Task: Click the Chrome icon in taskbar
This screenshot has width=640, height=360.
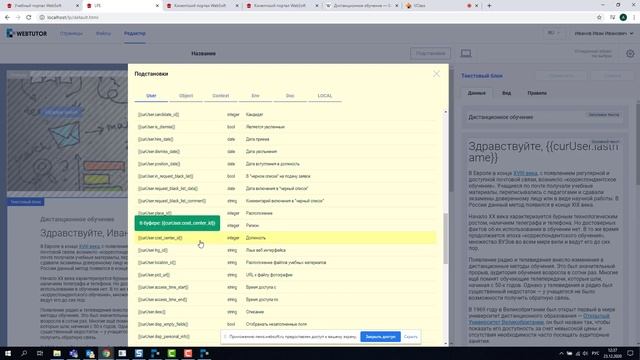Action: 106,353
